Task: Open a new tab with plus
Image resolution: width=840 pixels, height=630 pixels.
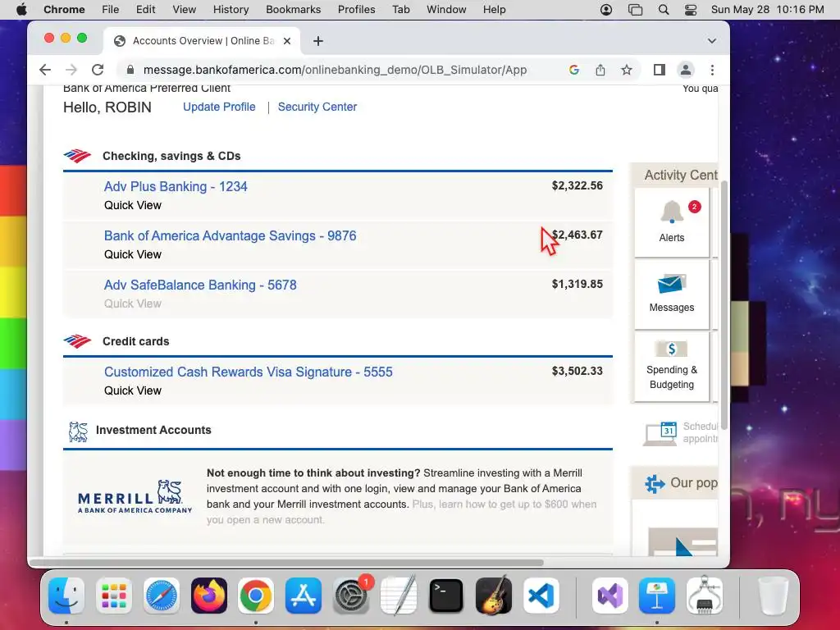Action: click(318, 41)
